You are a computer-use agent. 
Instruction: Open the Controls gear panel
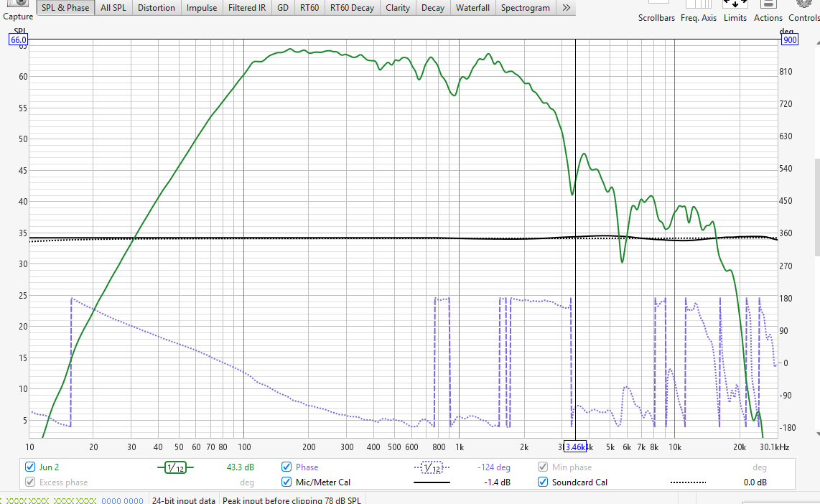click(x=803, y=11)
